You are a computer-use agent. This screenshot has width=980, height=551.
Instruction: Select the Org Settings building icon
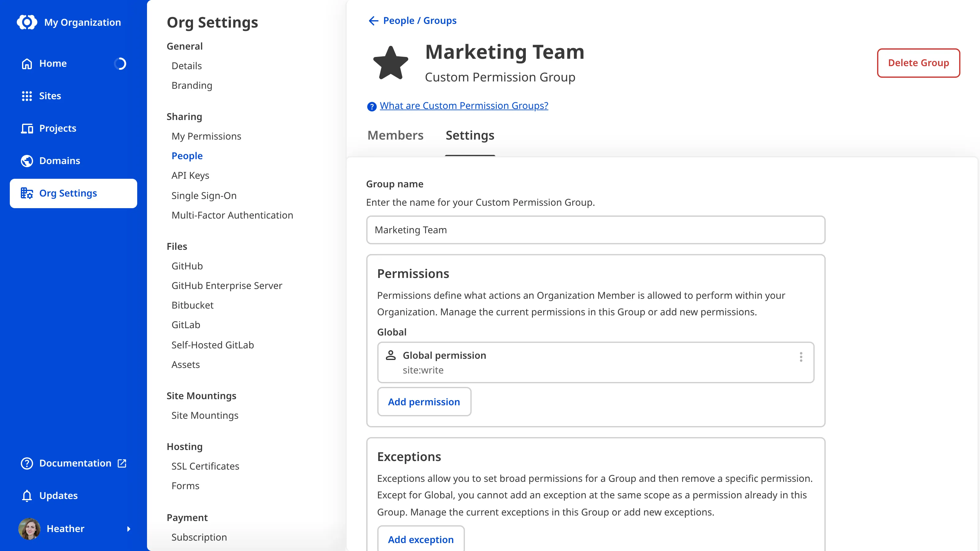[x=27, y=193]
